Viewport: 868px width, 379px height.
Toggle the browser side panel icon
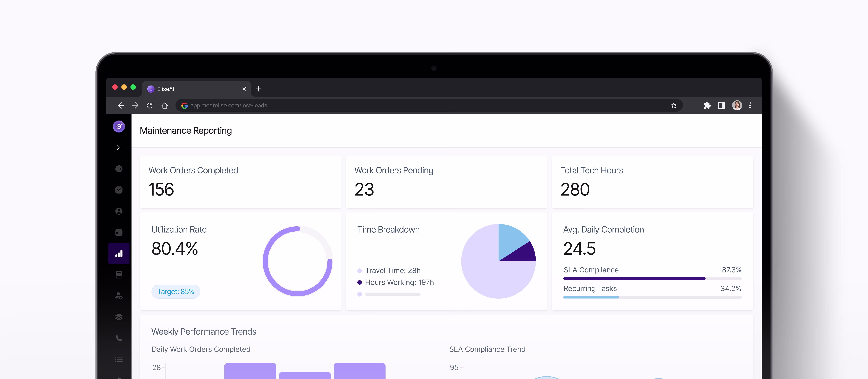(x=721, y=105)
